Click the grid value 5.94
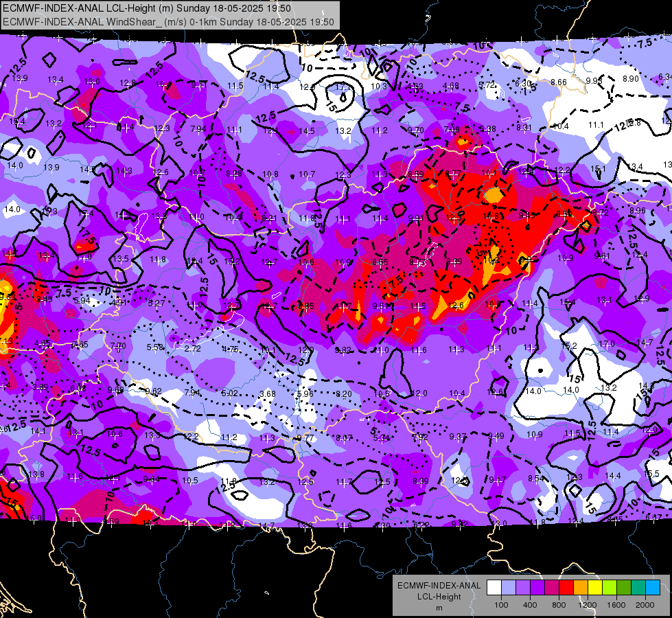This screenshot has height=618, width=672. coord(82,300)
